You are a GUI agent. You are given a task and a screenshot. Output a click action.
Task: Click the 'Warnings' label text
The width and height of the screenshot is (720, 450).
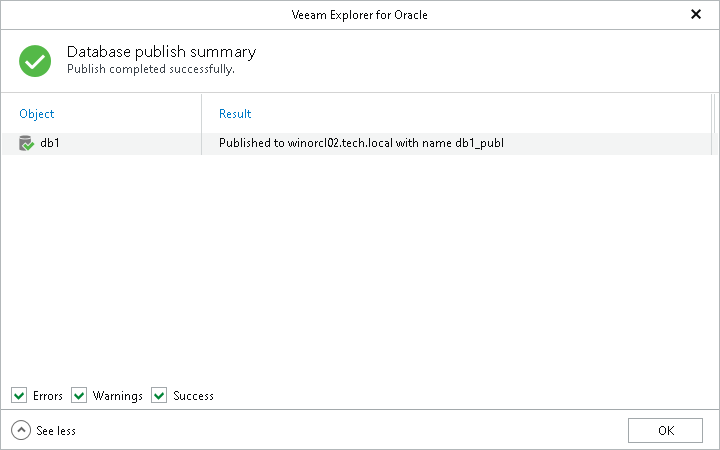(x=118, y=396)
